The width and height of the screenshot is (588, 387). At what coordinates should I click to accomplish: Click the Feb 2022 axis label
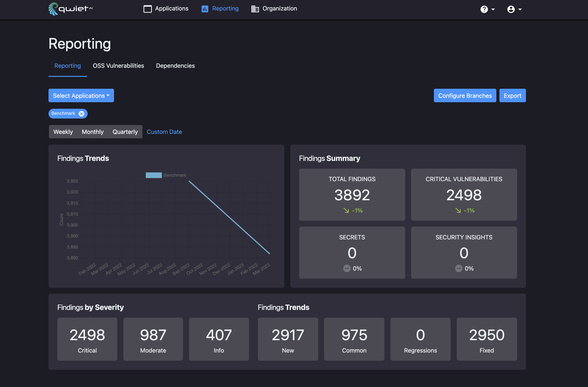[x=87, y=269]
